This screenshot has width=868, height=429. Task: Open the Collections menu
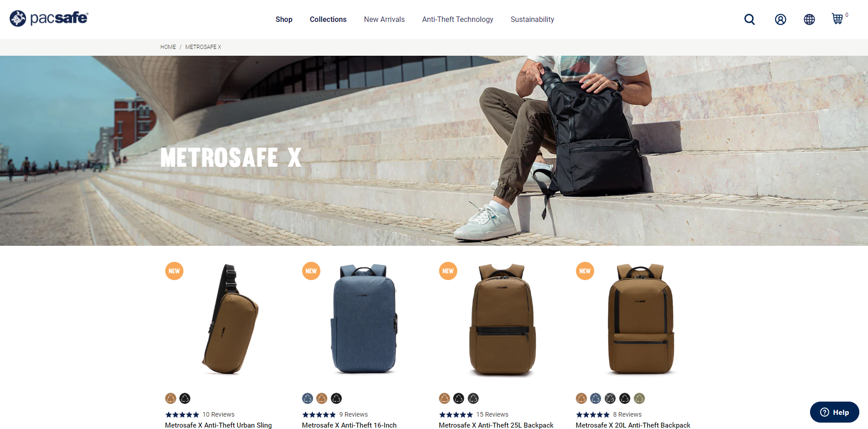click(328, 19)
